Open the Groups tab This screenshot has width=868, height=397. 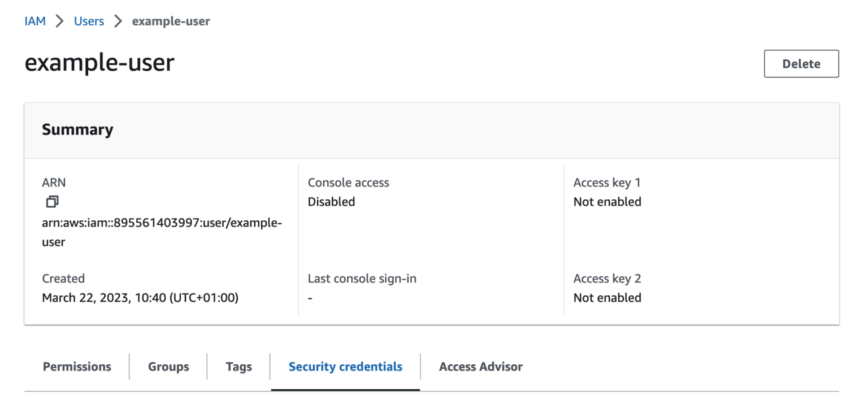[168, 367]
